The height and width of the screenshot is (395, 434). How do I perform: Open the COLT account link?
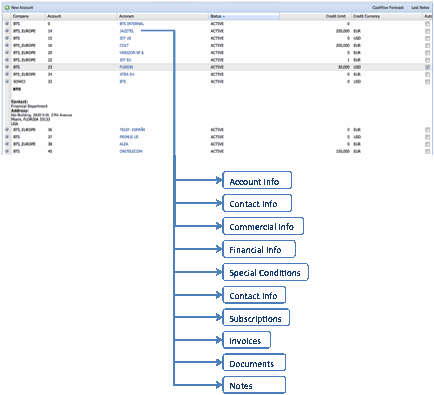[124, 45]
